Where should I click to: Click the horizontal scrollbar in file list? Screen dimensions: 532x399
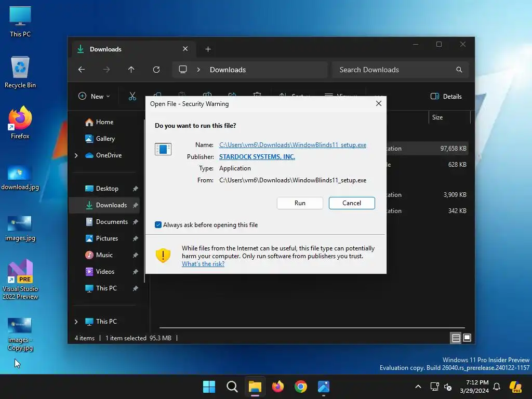(x=312, y=328)
